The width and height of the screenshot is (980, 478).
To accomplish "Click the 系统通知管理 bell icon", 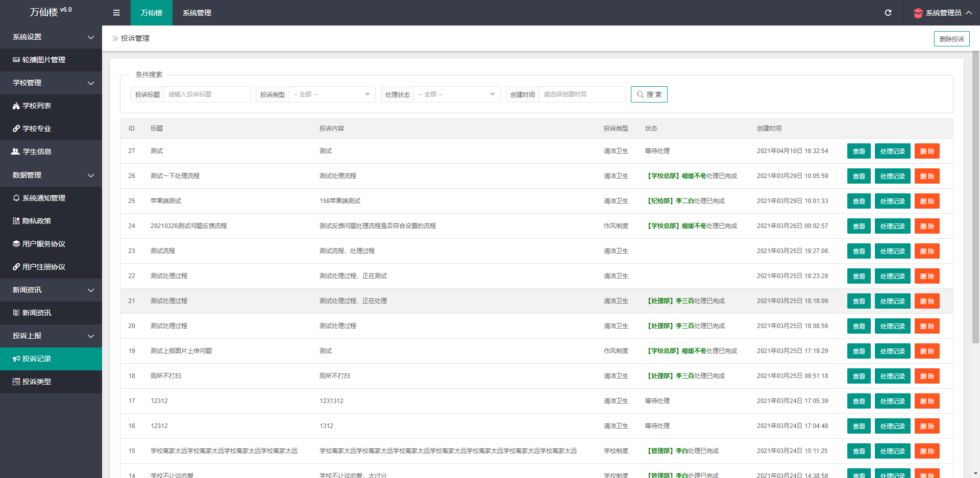I will [16, 198].
